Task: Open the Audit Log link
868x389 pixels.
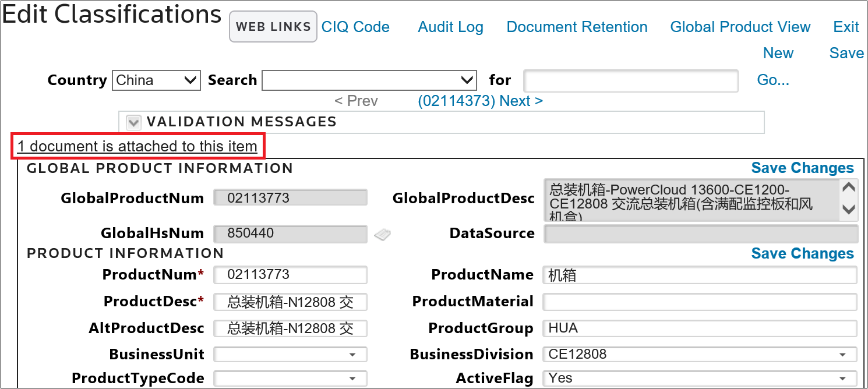Action: point(451,27)
